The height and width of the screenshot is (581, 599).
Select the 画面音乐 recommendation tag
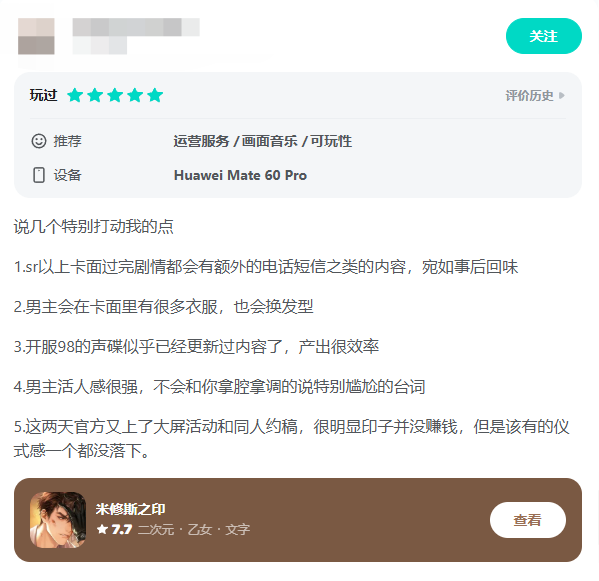(270, 141)
